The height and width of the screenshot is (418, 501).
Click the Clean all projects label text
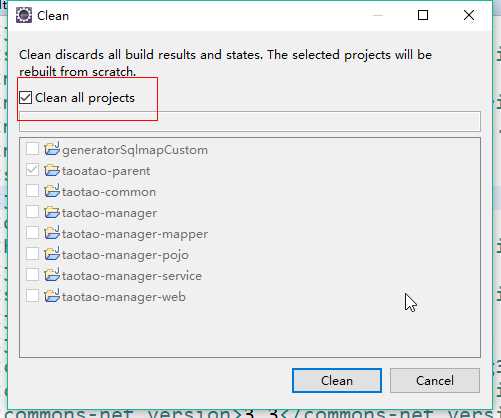point(85,98)
